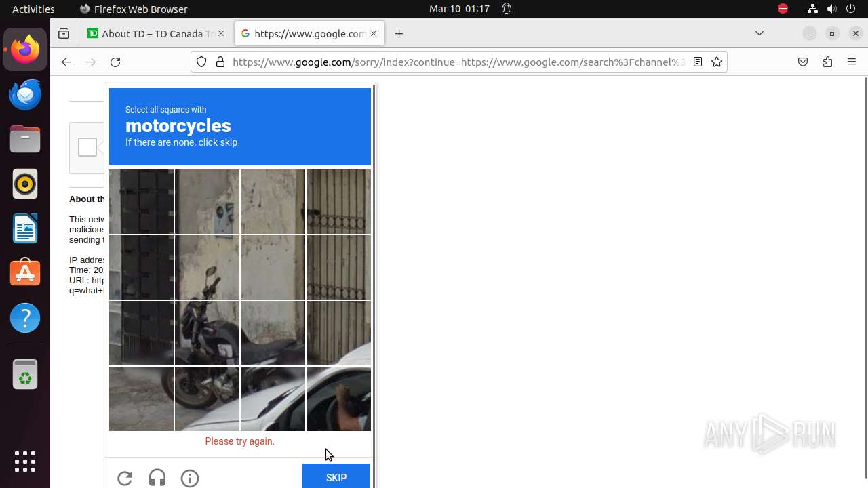Open tracking protection shield info
868x488 pixels.
tap(201, 62)
